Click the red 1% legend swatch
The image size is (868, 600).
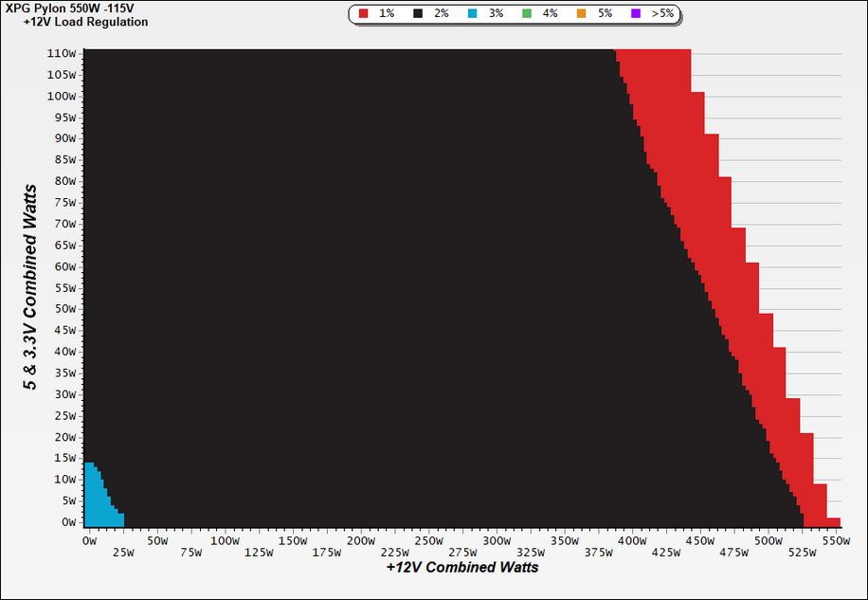point(363,14)
